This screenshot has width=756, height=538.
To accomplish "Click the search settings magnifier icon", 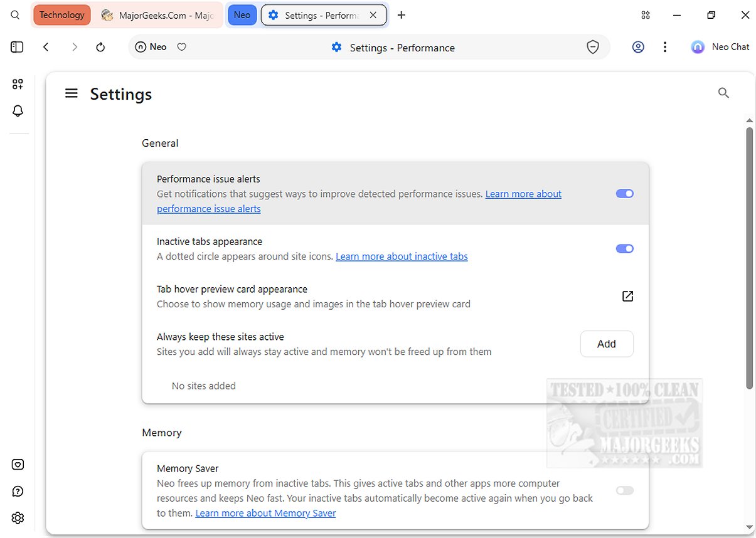I will tap(723, 93).
